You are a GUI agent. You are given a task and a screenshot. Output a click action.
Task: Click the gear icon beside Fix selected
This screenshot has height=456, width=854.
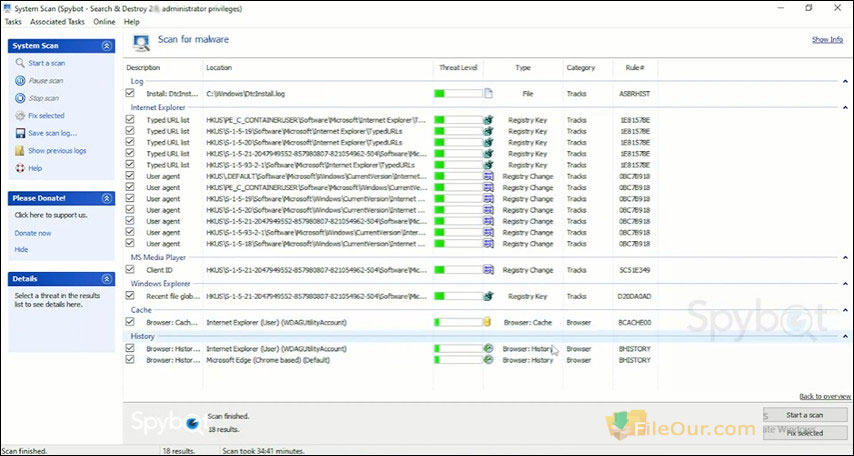coord(20,115)
